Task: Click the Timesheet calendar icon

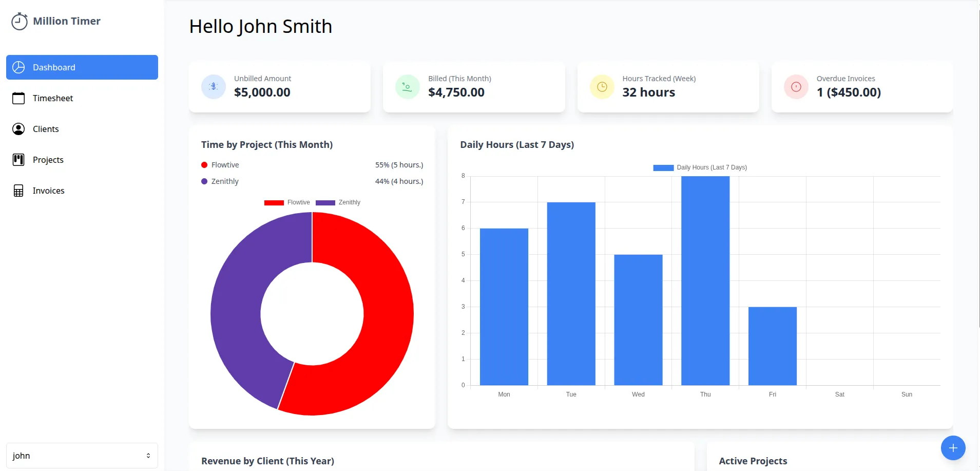Action: click(18, 98)
